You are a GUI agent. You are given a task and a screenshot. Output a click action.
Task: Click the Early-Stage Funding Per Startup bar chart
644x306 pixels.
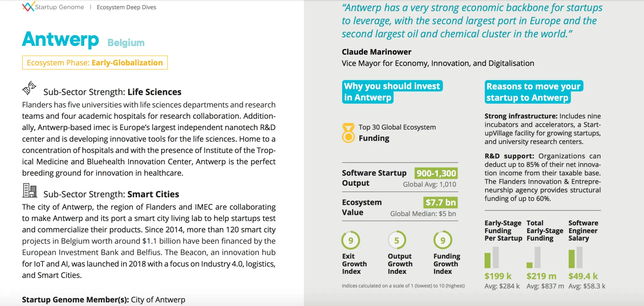(491, 258)
